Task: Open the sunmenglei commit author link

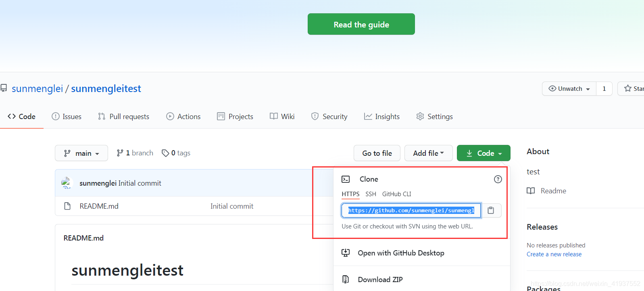Action: pos(98,183)
